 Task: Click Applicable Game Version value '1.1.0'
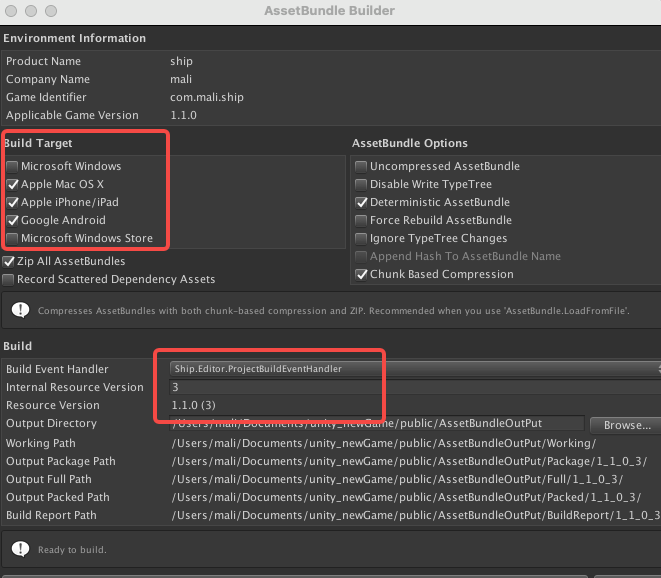[183, 116]
